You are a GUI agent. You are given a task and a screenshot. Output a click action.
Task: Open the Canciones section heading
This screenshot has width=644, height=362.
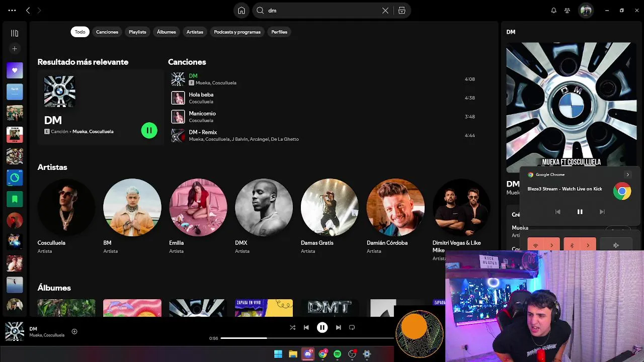(x=187, y=62)
